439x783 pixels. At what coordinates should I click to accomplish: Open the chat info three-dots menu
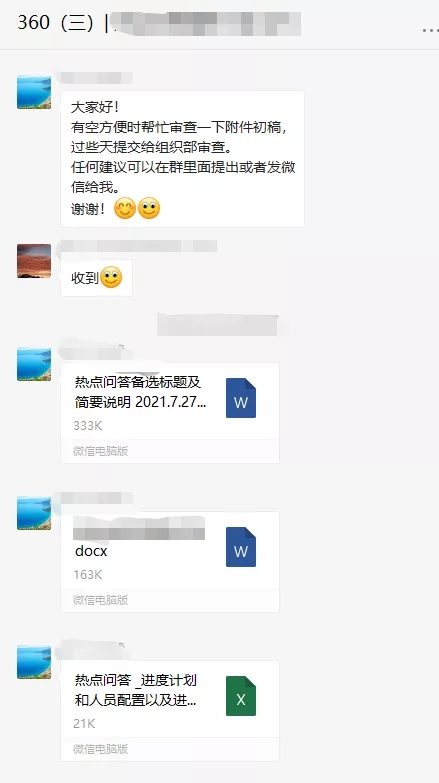pyautogui.click(x=430, y=30)
